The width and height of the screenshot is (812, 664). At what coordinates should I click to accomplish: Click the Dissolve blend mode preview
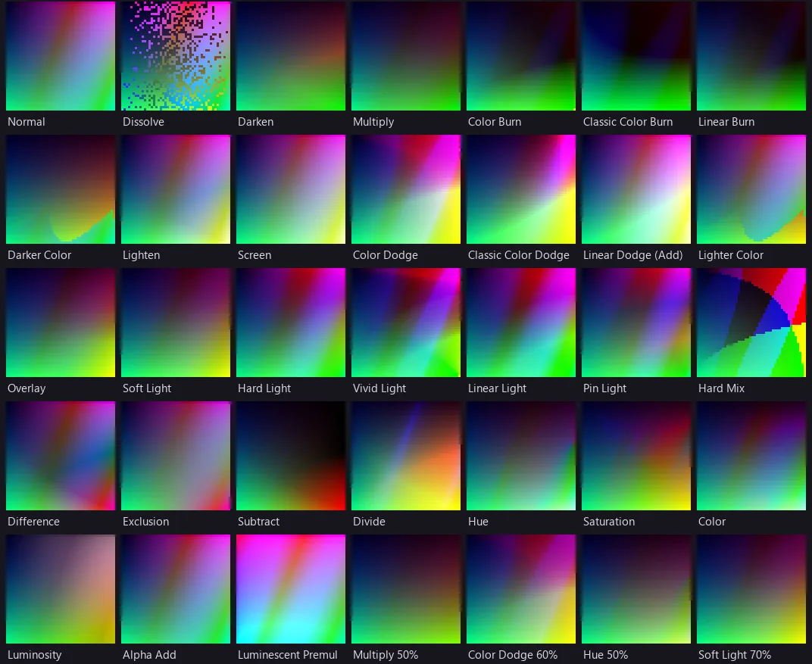click(x=176, y=56)
